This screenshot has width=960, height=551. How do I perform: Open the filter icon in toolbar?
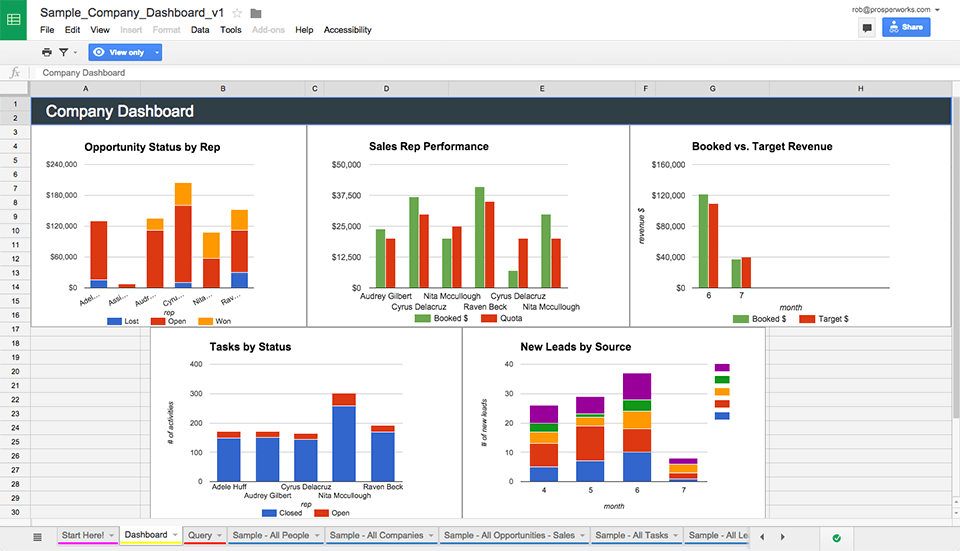(x=63, y=53)
